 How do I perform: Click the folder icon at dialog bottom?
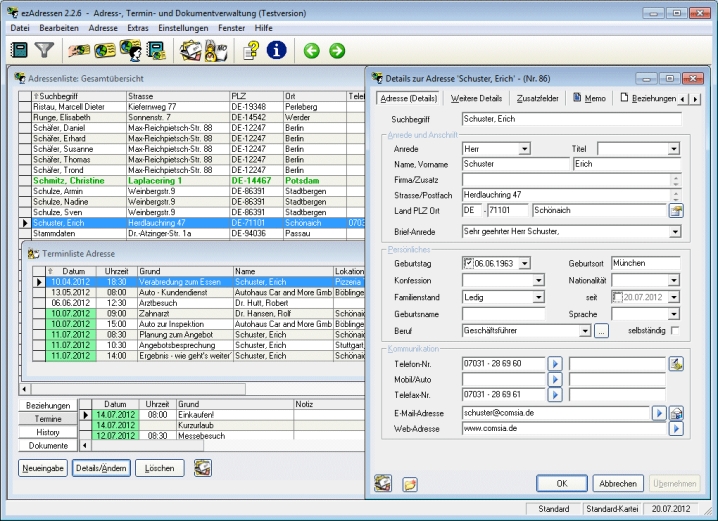410,484
